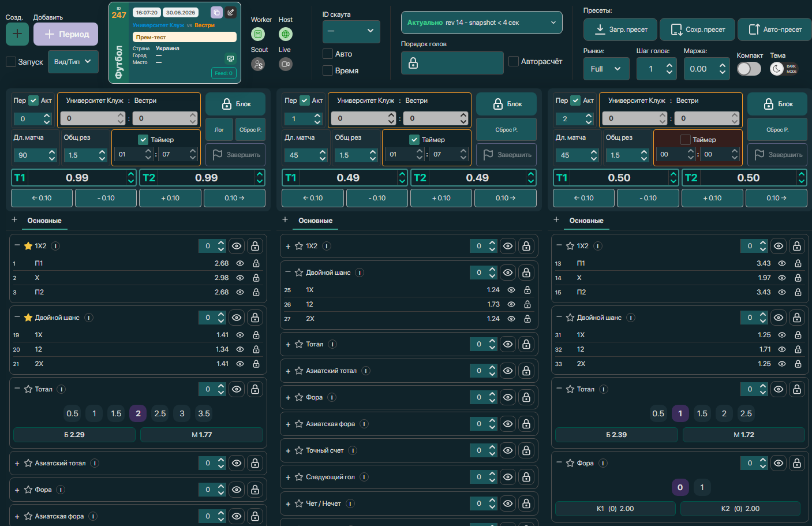
Task: Show info for Азиатский тотал in period 0
Action: pos(95,463)
